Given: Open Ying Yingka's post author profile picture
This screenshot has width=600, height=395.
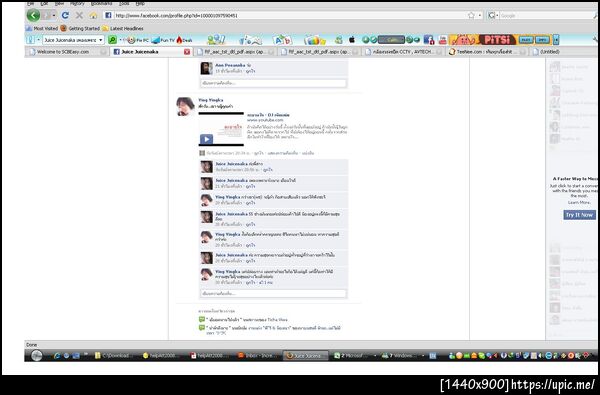Looking at the screenshot, I should coord(186,106).
